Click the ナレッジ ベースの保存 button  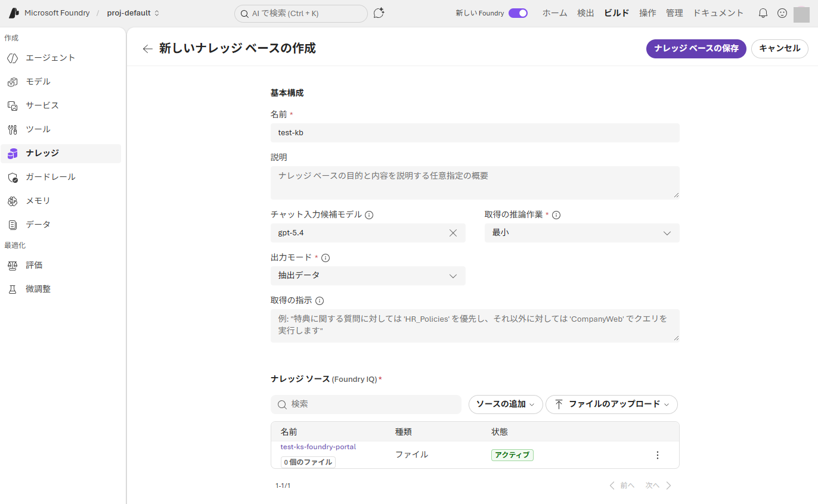click(x=696, y=49)
